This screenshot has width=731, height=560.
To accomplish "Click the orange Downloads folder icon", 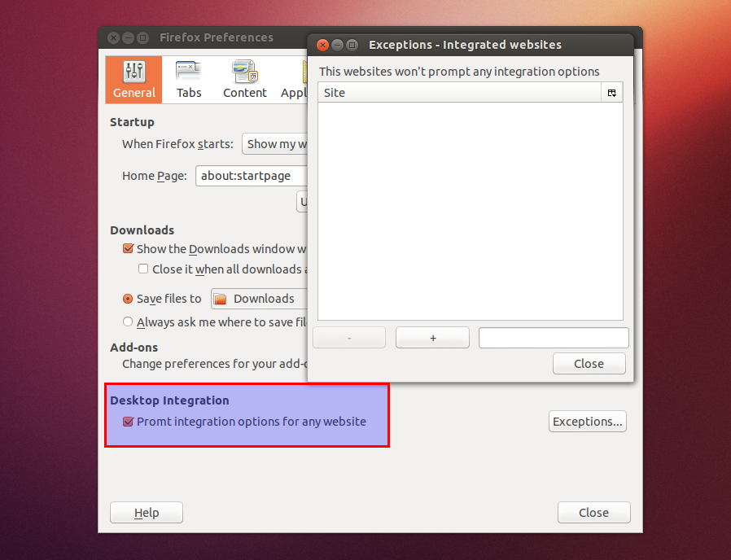I will click(220, 299).
